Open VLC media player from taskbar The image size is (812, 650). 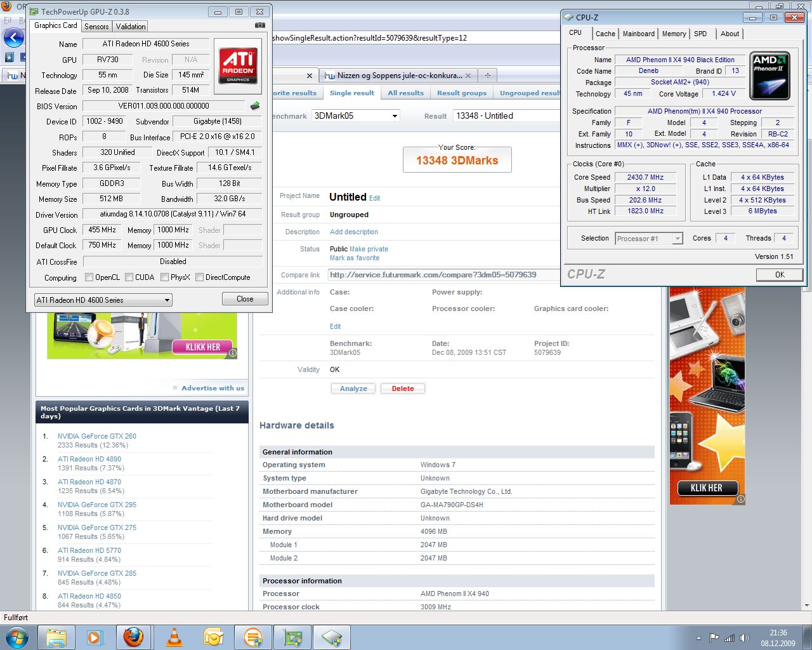click(x=174, y=637)
